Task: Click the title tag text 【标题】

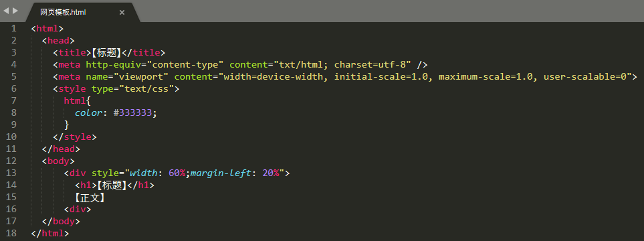Action: coord(106,53)
